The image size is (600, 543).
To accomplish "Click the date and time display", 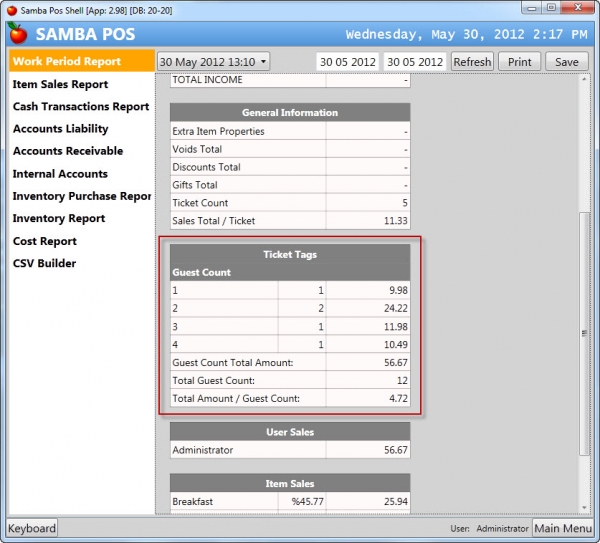I will tap(466, 34).
